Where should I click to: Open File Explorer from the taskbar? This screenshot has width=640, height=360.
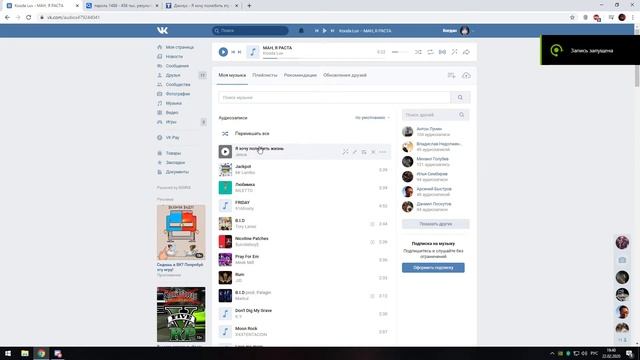click(24, 353)
